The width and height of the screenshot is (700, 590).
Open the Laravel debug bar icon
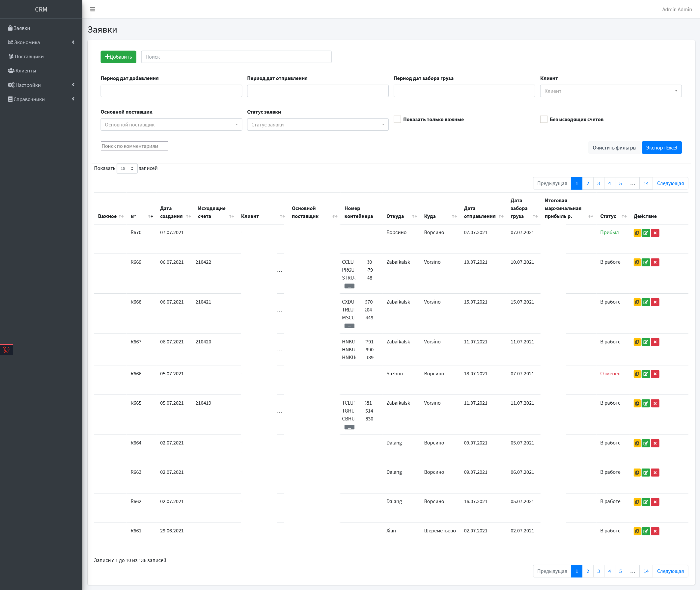[x=6, y=350]
